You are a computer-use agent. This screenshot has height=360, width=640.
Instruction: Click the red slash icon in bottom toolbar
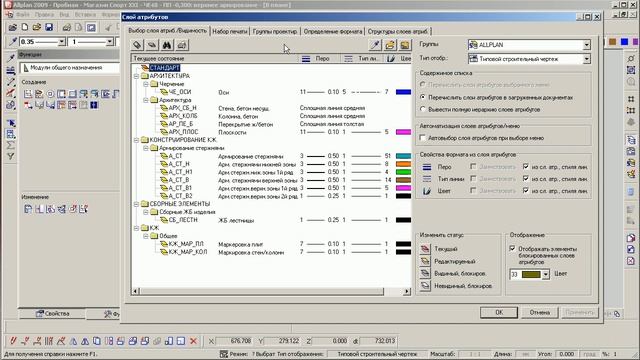[x=13, y=341]
